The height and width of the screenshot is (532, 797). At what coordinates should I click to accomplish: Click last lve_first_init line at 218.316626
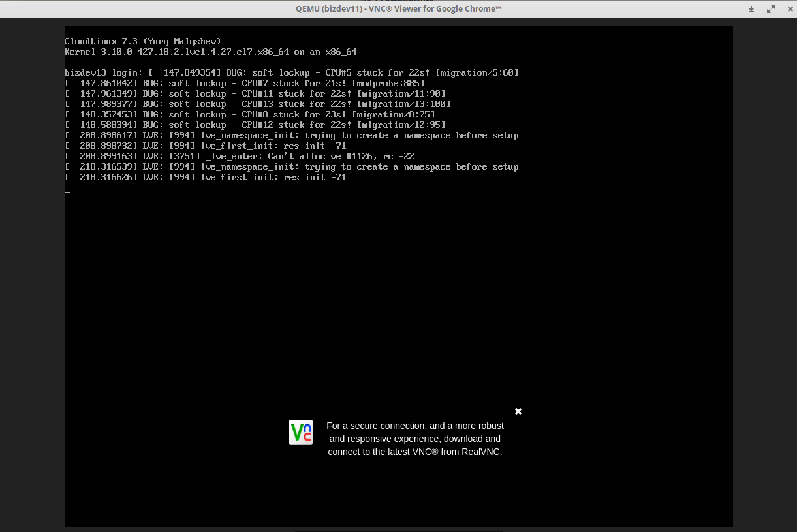point(205,178)
